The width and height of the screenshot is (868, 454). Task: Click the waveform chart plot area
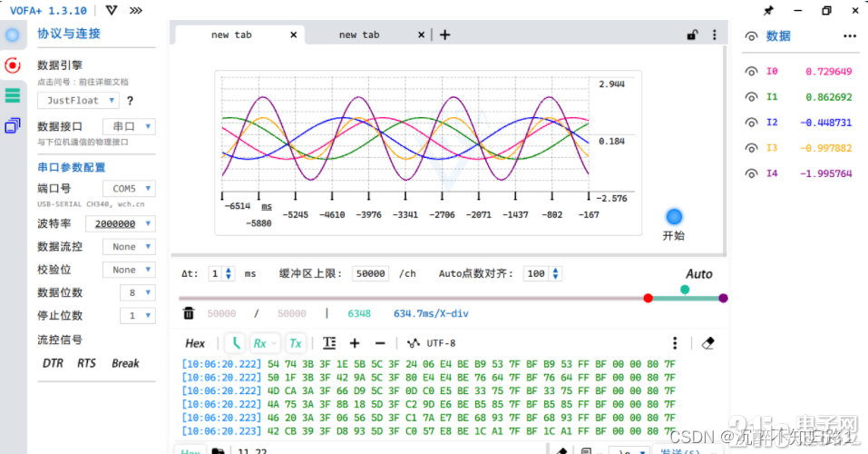click(x=405, y=136)
